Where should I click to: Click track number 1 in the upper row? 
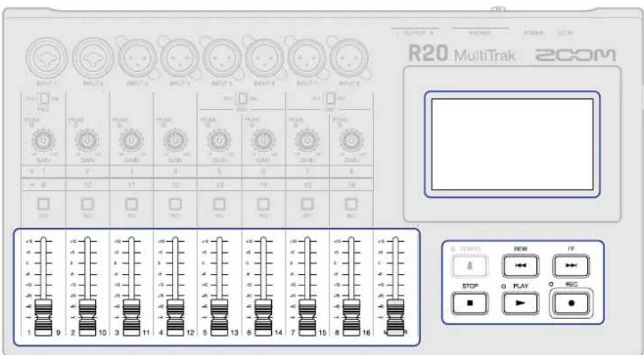[43, 170]
